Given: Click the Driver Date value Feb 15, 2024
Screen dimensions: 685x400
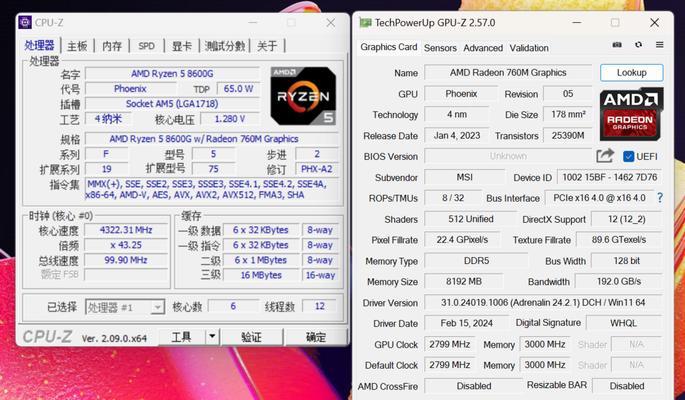Looking at the screenshot, I should [x=466, y=323].
